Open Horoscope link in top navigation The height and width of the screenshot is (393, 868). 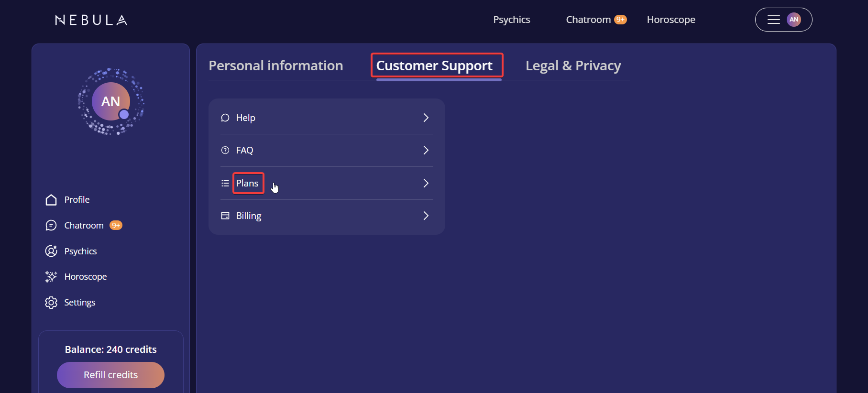click(x=671, y=20)
